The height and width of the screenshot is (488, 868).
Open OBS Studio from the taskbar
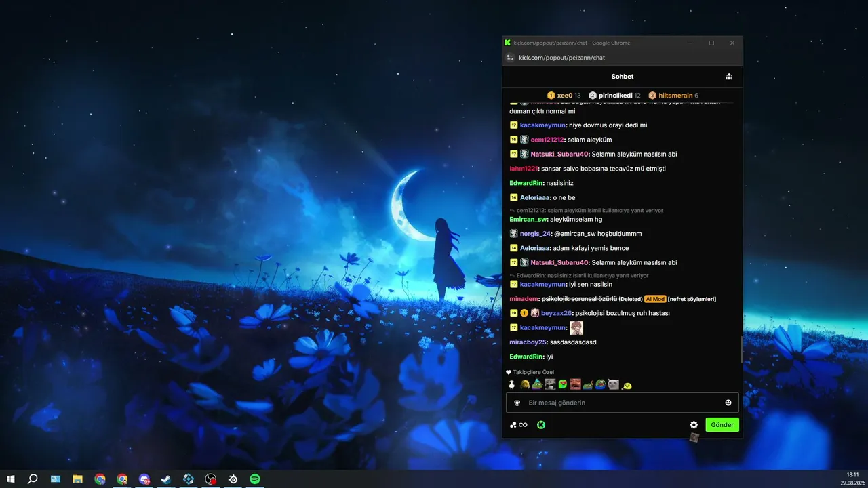[211, 479]
